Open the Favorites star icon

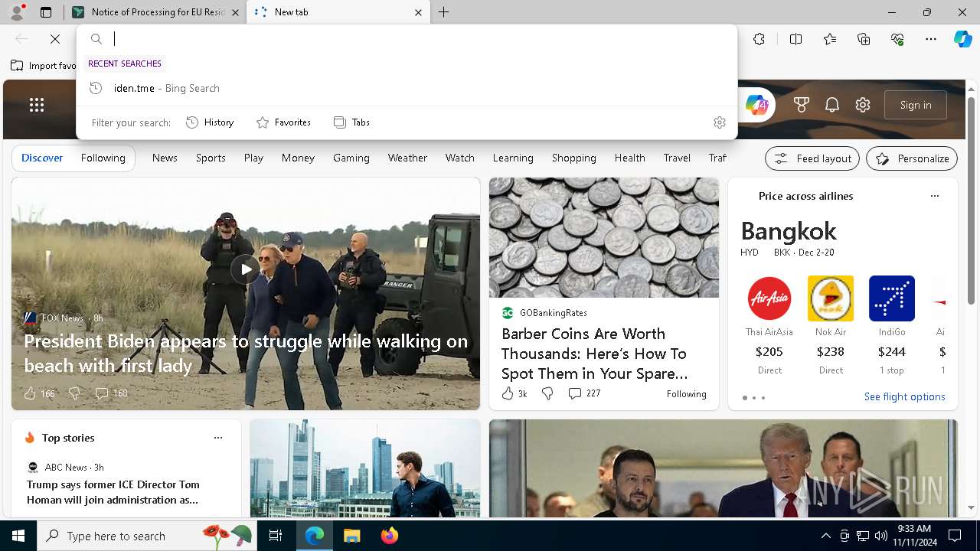830,39
